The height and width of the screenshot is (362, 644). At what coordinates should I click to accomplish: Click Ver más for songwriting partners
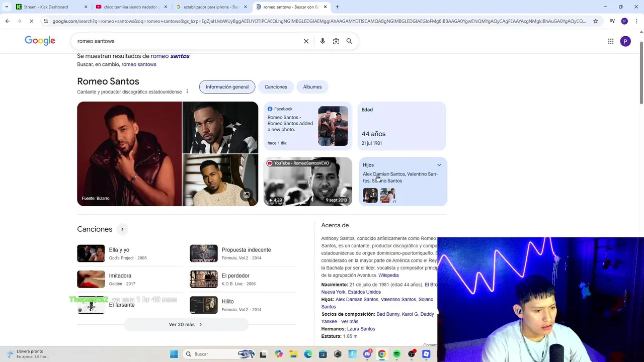350,322
